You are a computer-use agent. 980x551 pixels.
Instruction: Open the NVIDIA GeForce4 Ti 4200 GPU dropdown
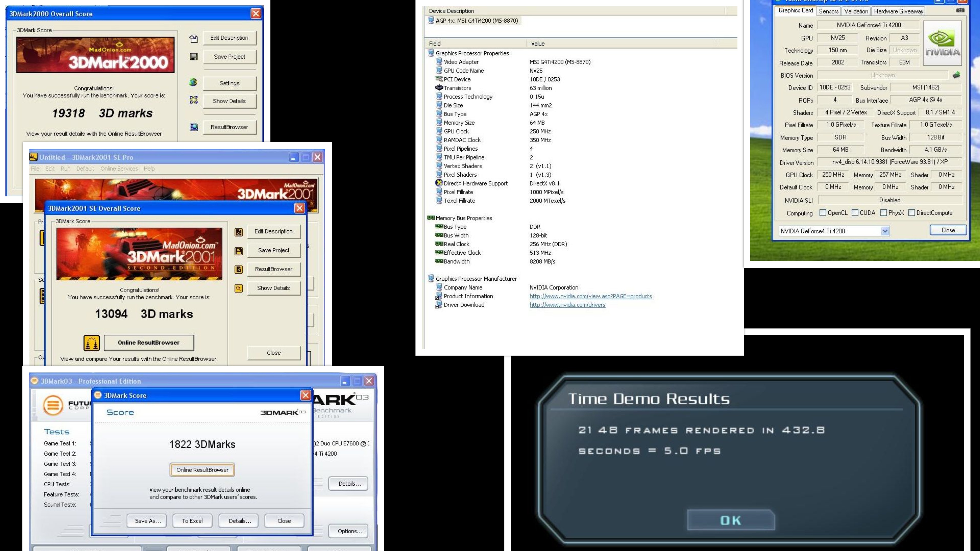[x=885, y=231]
